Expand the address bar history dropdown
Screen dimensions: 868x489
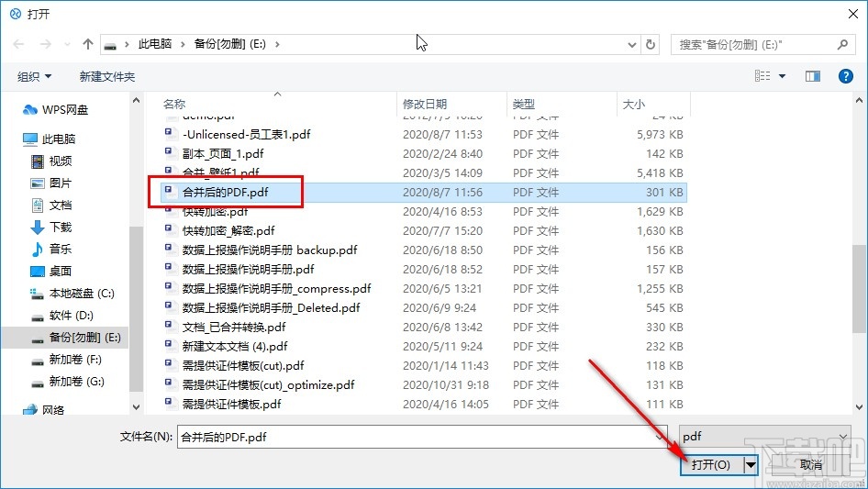[631, 45]
